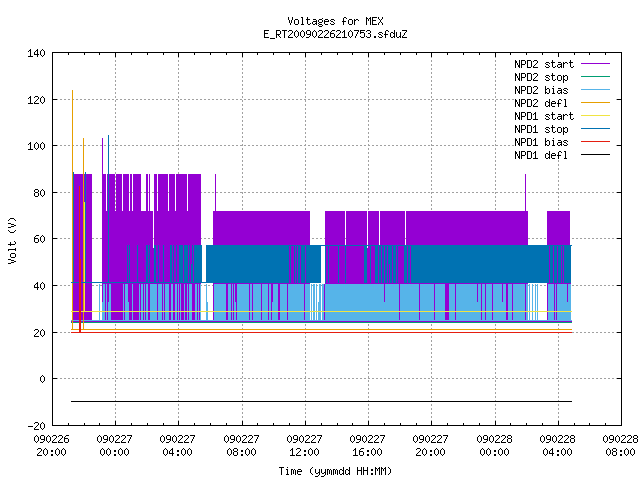Image resolution: width=640 pixels, height=480 pixels.
Task: Click the 'NPD1 stop' legend label
Action: click(541, 129)
